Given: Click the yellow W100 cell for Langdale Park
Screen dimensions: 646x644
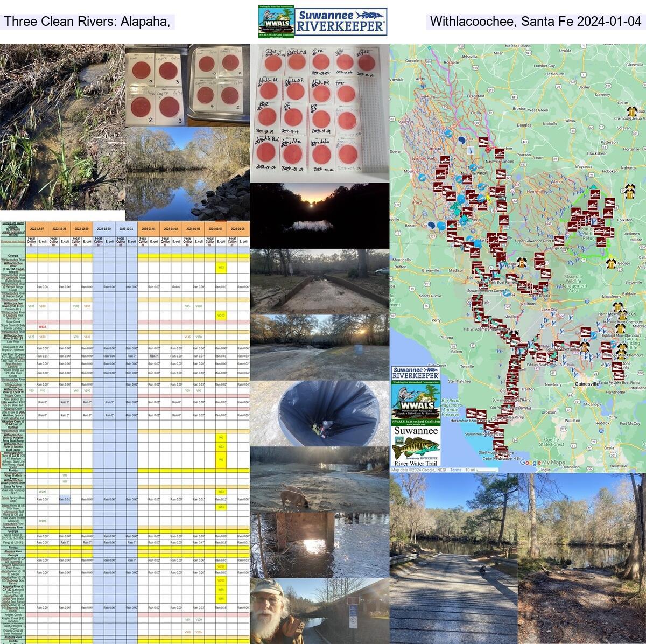Looking at the screenshot, I should tap(221, 315).
